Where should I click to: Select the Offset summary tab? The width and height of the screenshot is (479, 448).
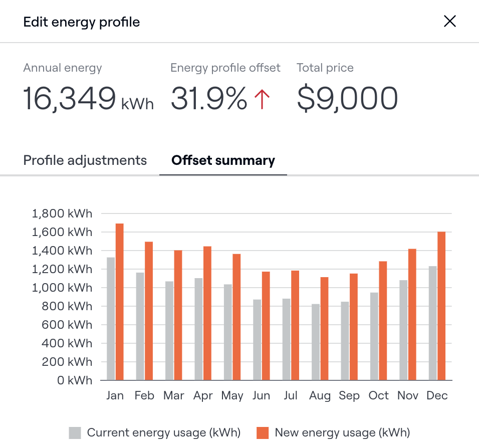click(223, 160)
